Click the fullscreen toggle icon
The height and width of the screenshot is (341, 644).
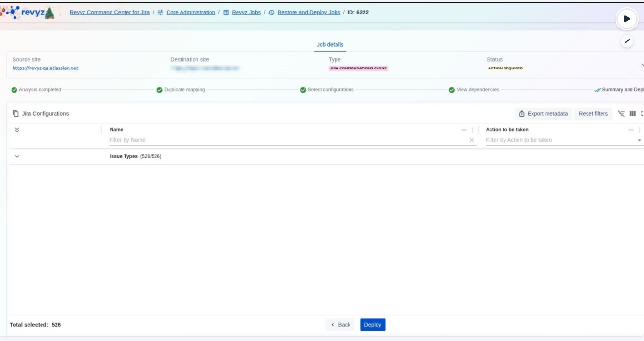coord(642,114)
